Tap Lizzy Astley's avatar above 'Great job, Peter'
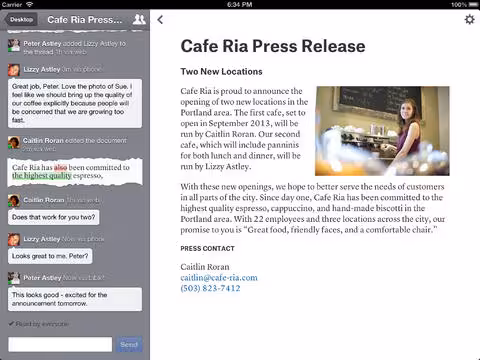 tap(14, 70)
